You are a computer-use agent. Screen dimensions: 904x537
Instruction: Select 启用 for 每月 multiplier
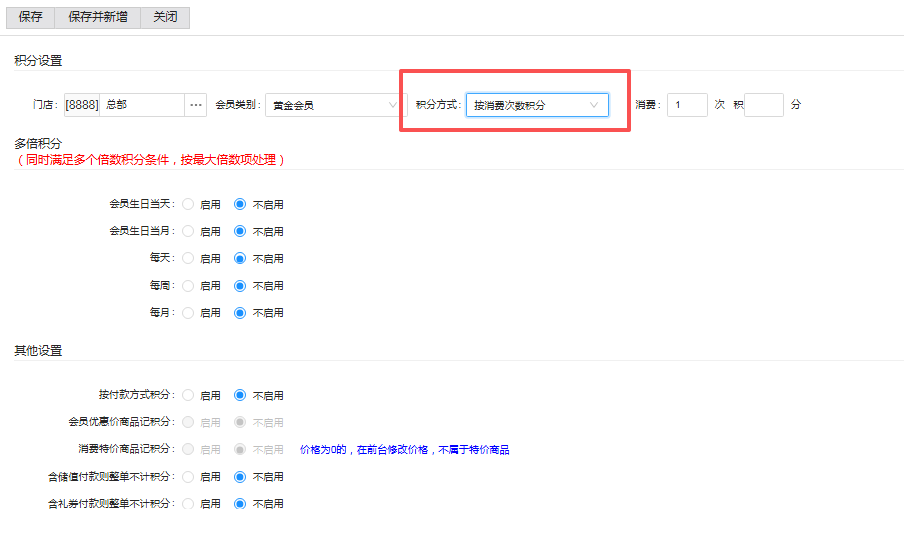point(188,313)
